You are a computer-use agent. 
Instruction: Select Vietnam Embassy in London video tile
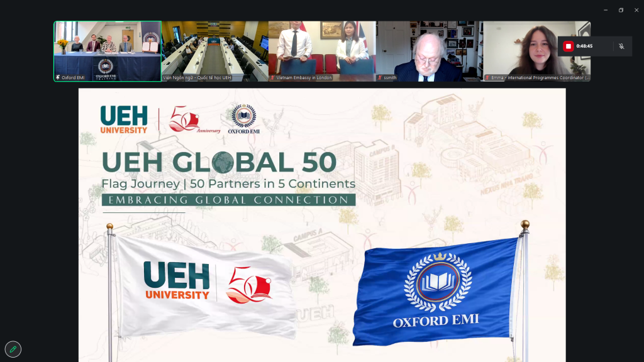pyautogui.click(x=322, y=49)
